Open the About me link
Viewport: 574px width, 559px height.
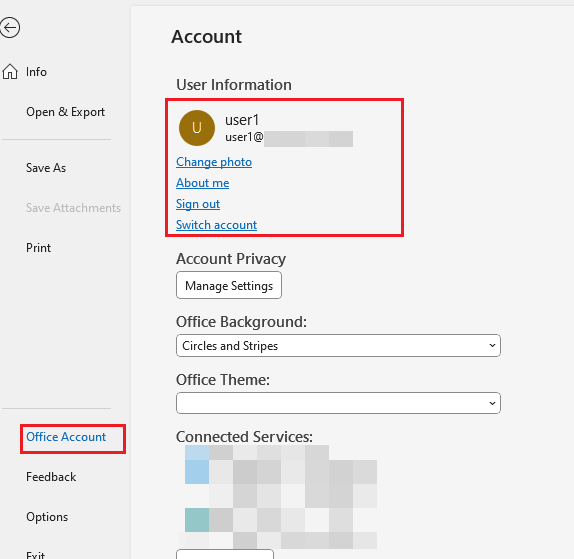202,183
